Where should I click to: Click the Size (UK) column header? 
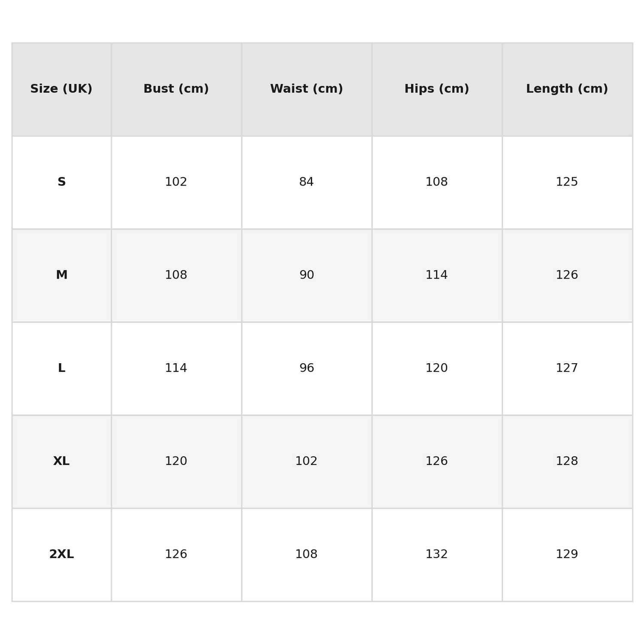pyautogui.click(x=61, y=89)
